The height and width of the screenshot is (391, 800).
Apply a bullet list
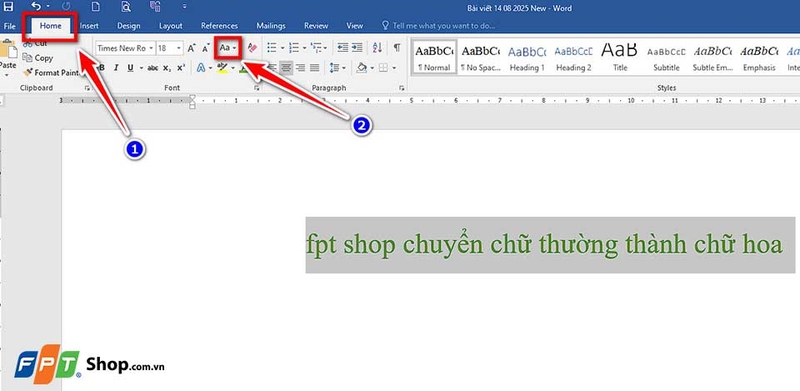coord(272,47)
